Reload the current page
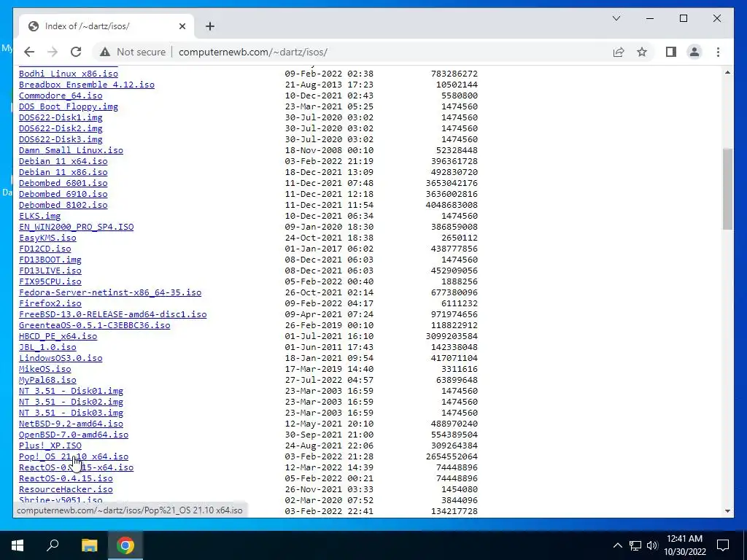This screenshot has height=560, width=747. pos(76,52)
